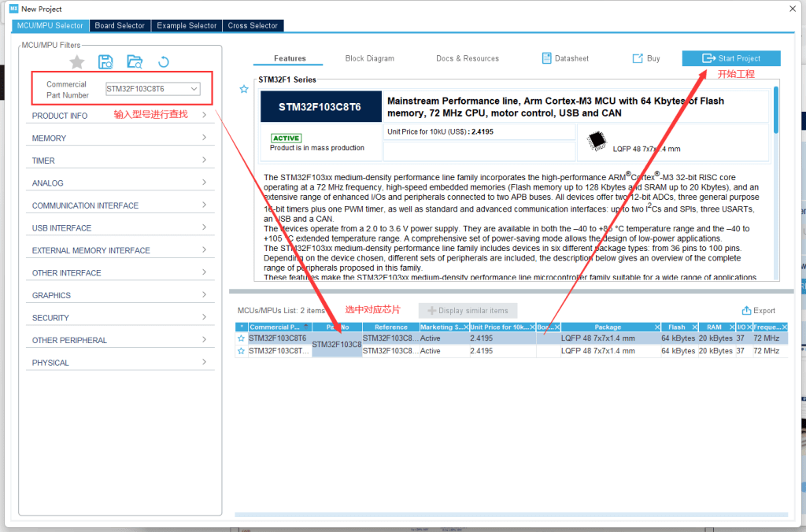Click the first row's "20 kBytes" RAM cell
Viewport: 806px width, 532px height.
716,338
